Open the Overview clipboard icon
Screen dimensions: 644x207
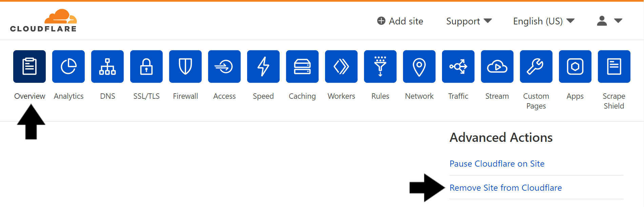click(x=29, y=67)
